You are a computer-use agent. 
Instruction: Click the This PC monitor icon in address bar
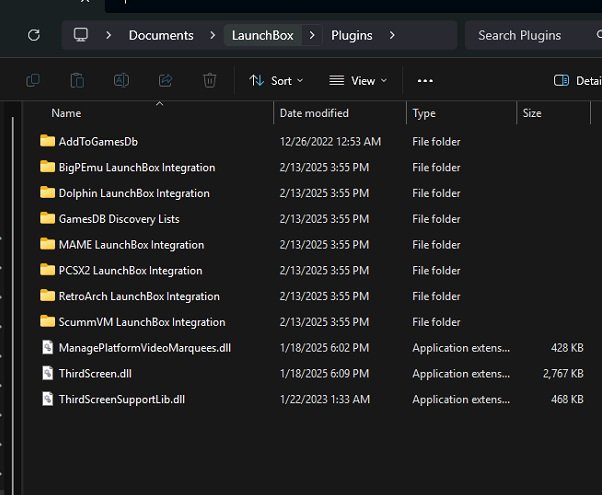81,35
